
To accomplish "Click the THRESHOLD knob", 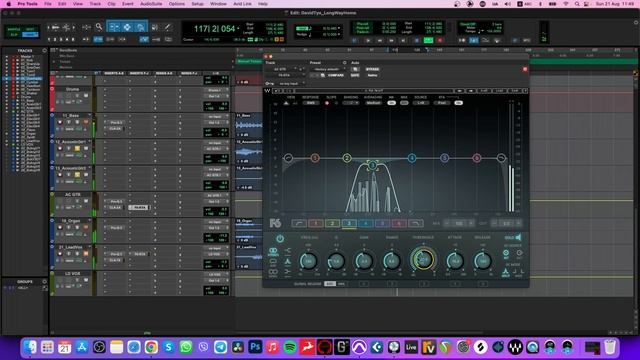I will 423,259.
